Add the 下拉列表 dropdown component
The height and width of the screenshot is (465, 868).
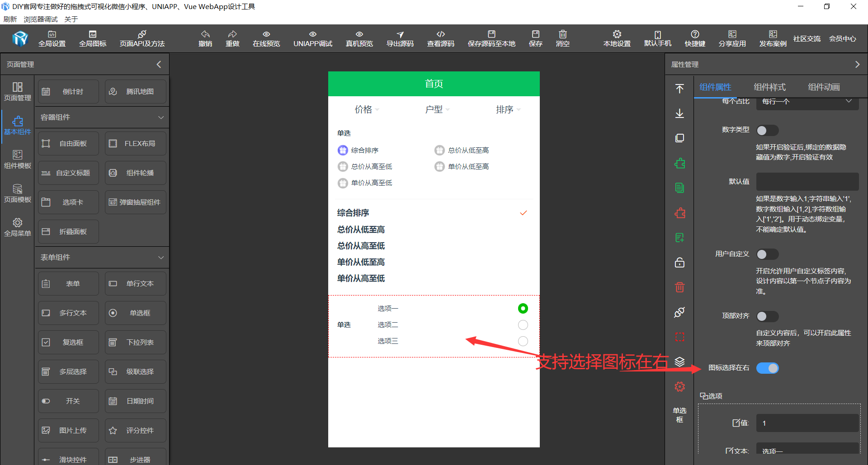[136, 342]
